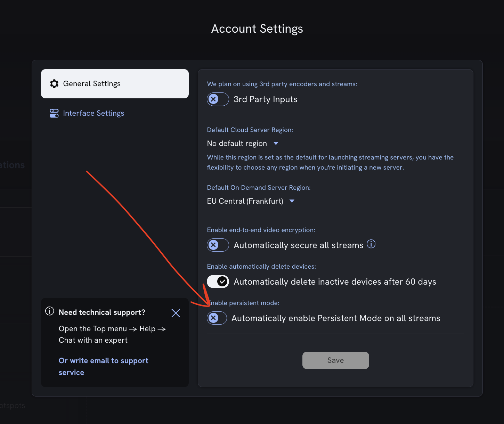This screenshot has height=424, width=504.
Task: Click the gear icon beside General Settings
Action: click(54, 83)
